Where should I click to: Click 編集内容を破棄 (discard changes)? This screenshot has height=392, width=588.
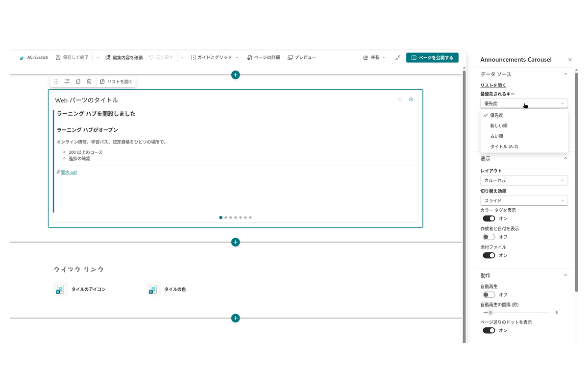pyautogui.click(x=124, y=57)
